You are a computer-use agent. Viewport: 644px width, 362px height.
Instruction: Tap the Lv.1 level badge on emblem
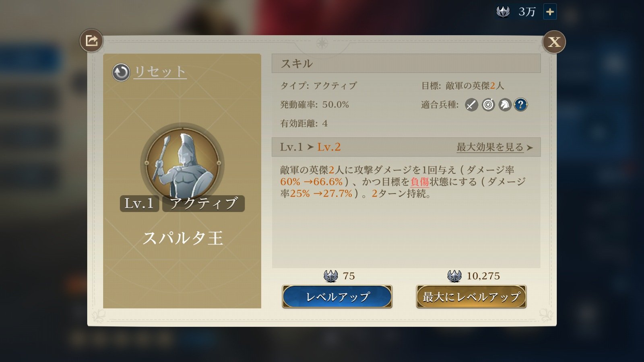[139, 204]
